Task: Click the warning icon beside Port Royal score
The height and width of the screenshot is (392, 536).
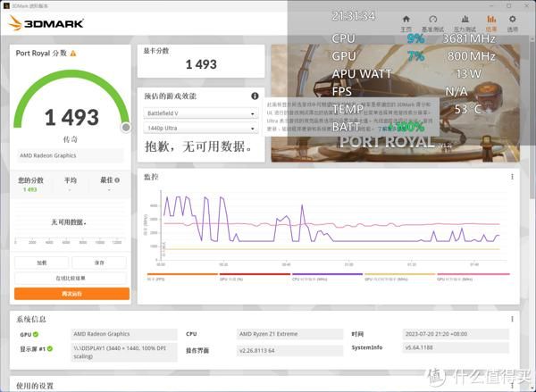Action: (73, 54)
